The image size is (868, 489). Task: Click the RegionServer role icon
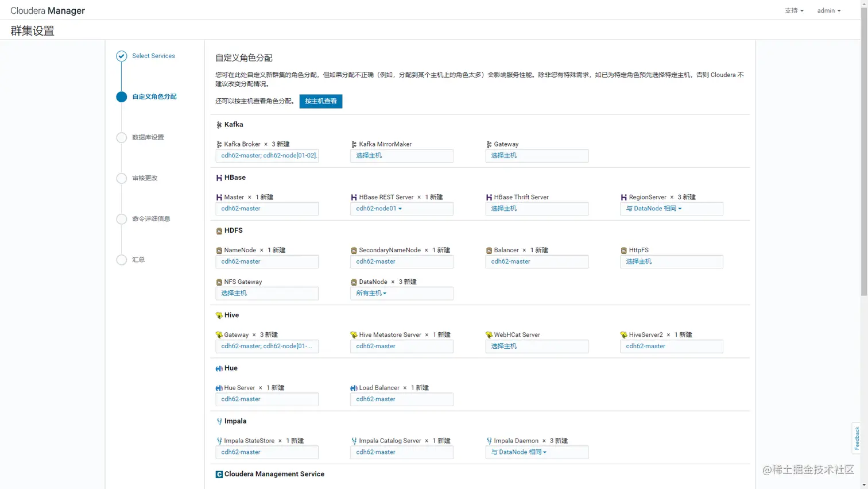coord(623,197)
